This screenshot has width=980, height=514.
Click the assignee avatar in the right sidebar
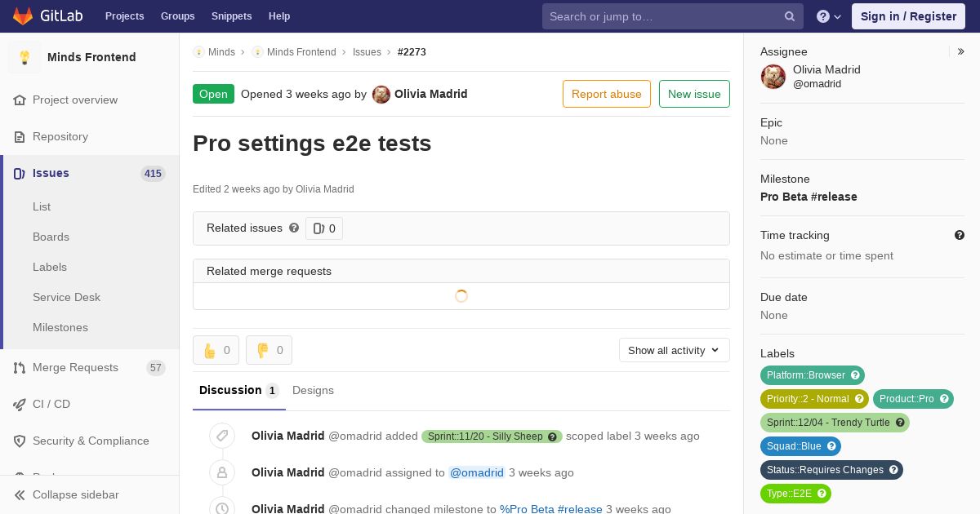773,77
